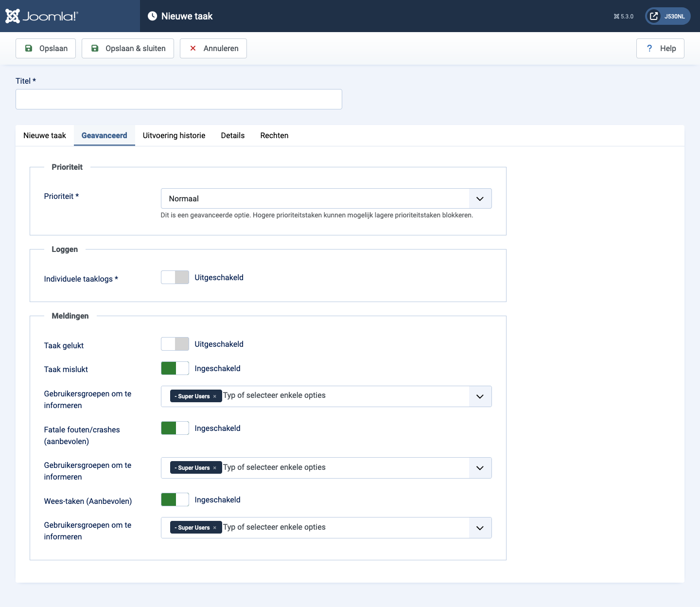Open the Prioriteit dropdown showing Normaal
This screenshot has width=700, height=607.
pos(326,198)
